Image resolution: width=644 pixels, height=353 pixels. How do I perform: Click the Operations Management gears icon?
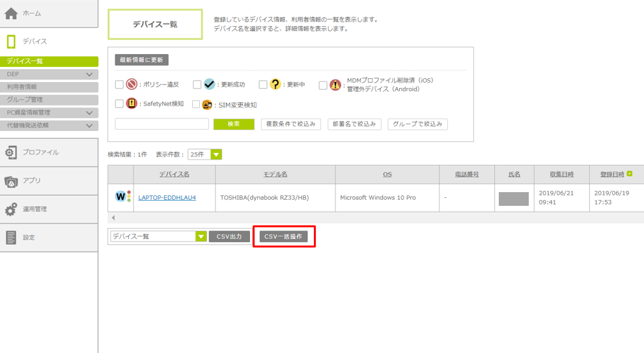click(x=11, y=210)
